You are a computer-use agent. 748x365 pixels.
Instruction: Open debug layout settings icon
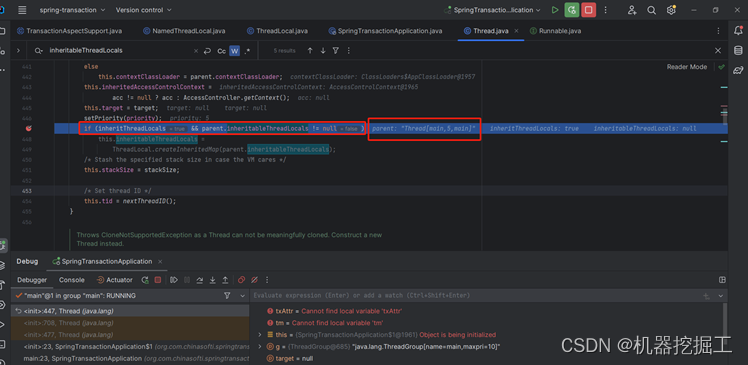pyautogui.click(x=722, y=280)
